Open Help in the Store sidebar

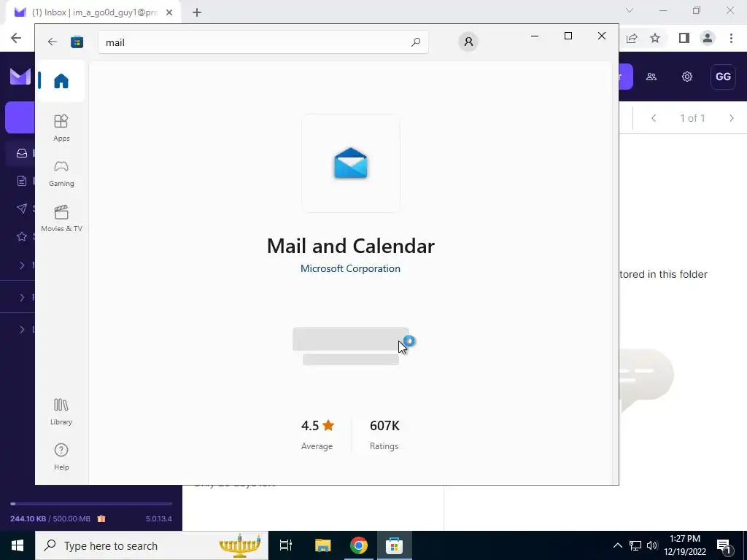point(61,456)
